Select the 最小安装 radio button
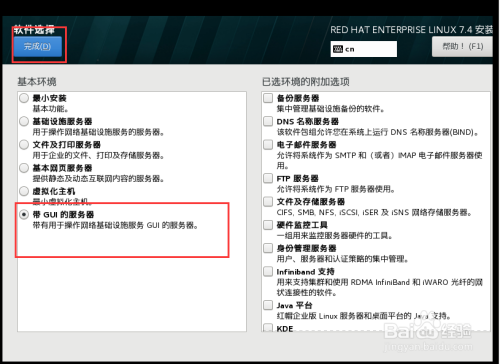 tap(24, 98)
